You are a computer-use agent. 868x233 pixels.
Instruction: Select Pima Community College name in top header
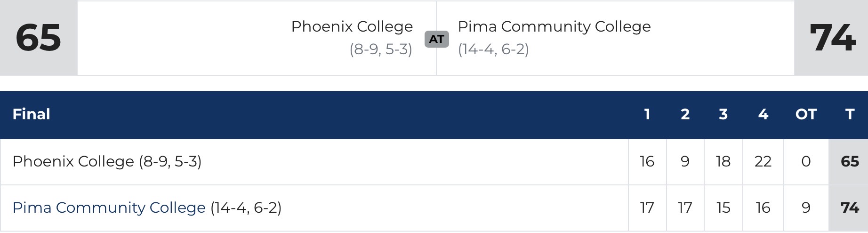[x=554, y=26]
